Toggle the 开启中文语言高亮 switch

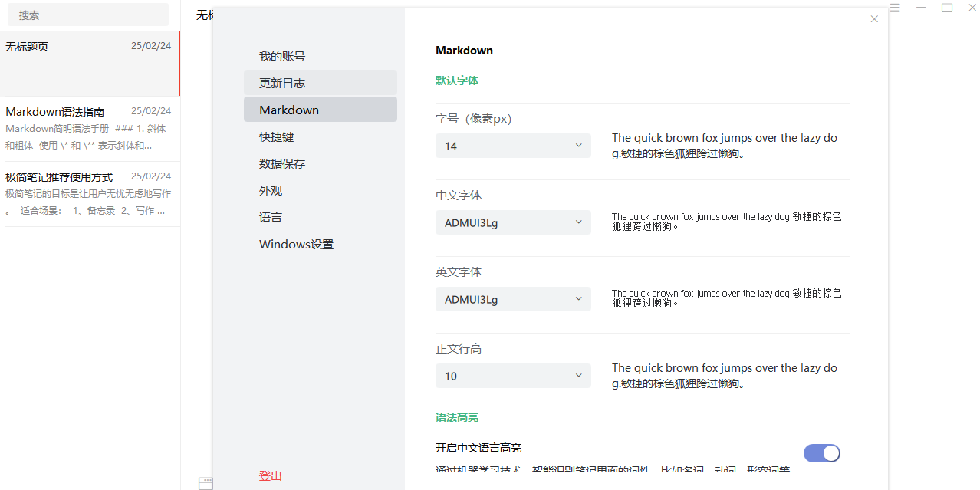click(821, 453)
